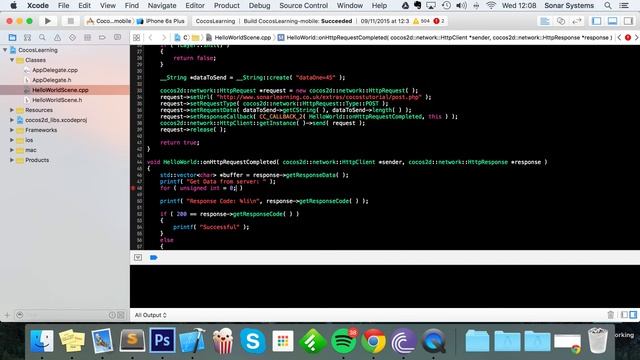Expand the Frameworks group
Image resolution: width=640 pixels, height=360 pixels.
pyautogui.click(x=12, y=130)
